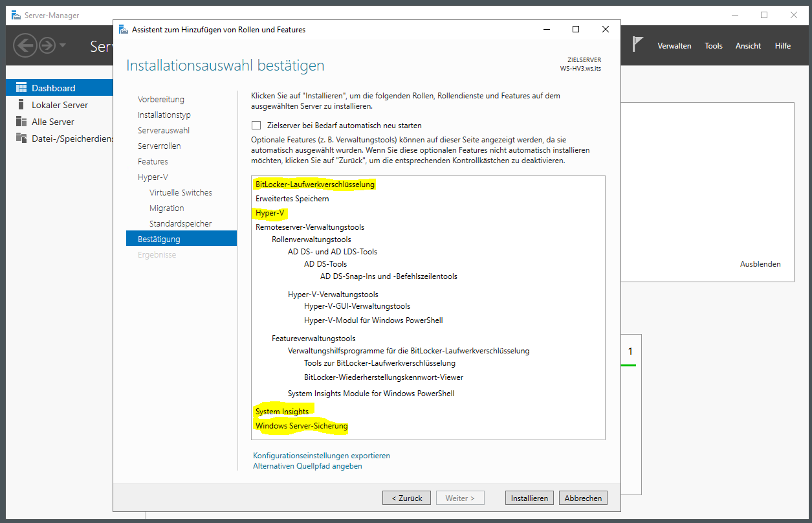The height and width of the screenshot is (523, 812).
Task: Go to Serverrollen wizard step
Action: [159, 146]
